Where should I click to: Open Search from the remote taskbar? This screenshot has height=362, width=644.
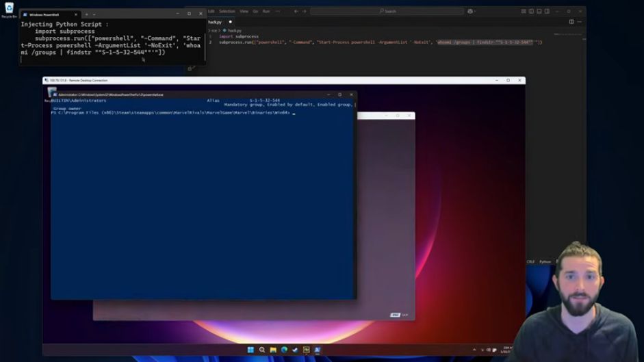click(x=261, y=350)
